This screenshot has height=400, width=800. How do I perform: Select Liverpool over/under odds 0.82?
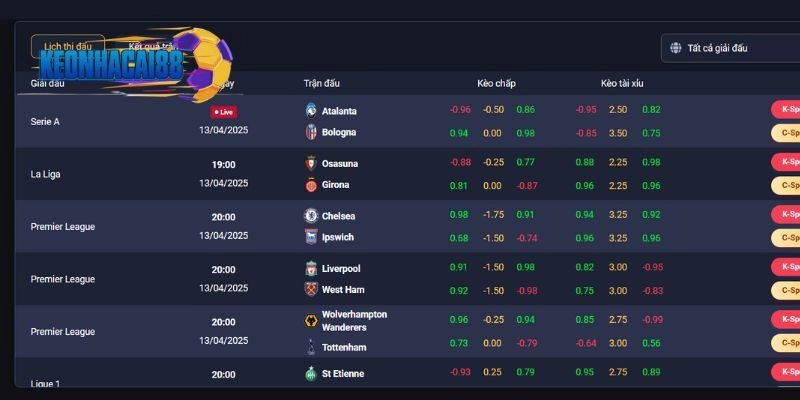tap(585, 268)
